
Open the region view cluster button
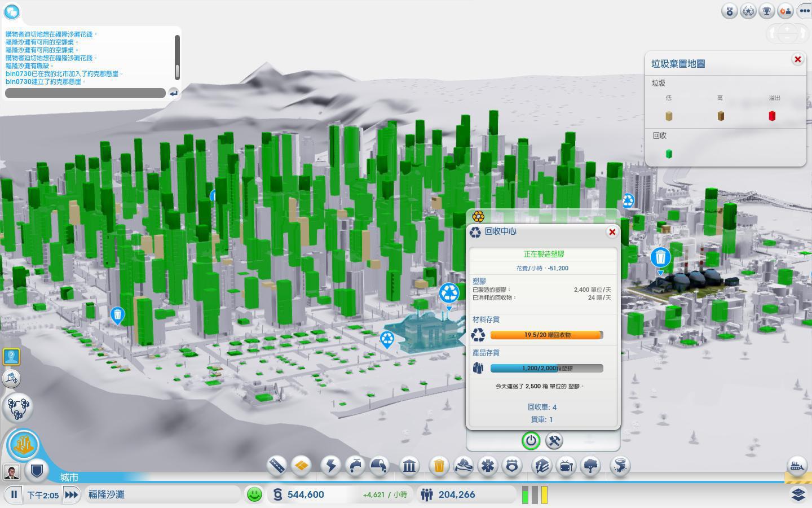tap(17, 408)
